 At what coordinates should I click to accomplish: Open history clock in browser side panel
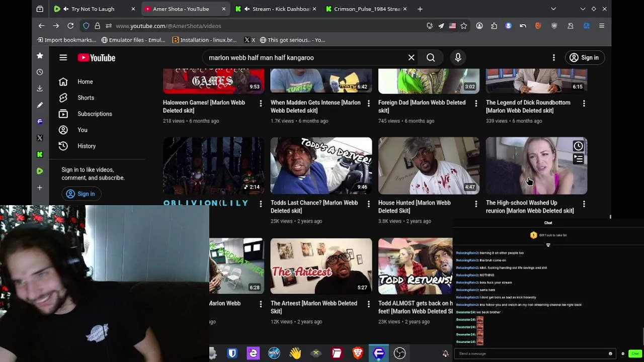click(40, 72)
